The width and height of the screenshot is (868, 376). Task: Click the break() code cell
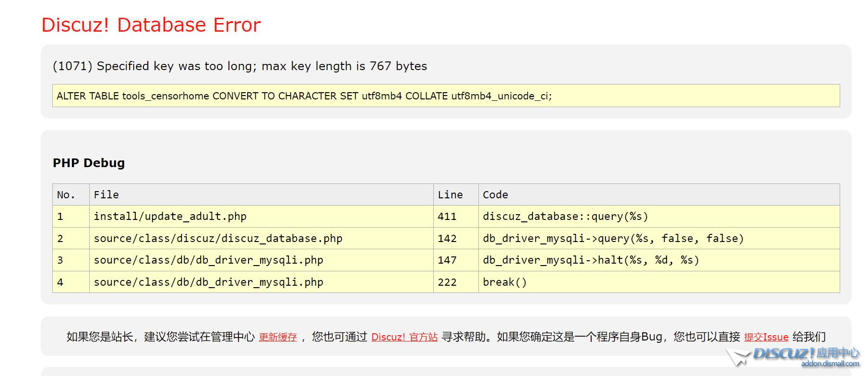click(505, 282)
